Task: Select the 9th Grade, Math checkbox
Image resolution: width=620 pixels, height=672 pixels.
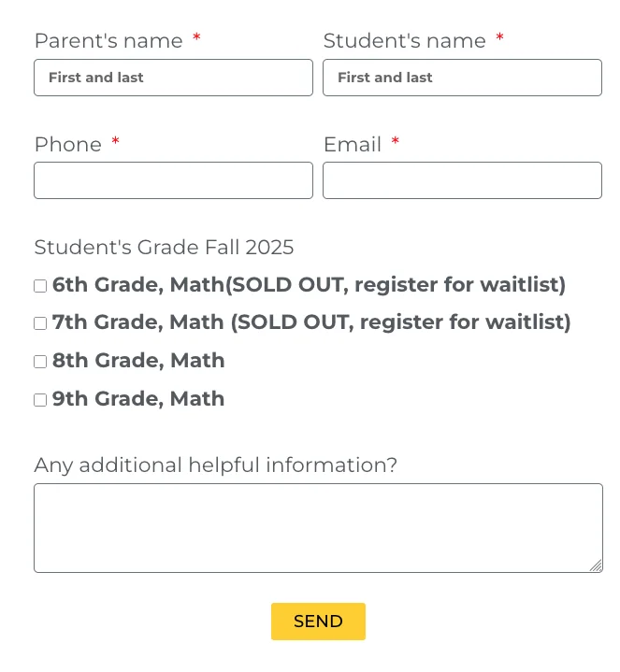Action: click(40, 400)
